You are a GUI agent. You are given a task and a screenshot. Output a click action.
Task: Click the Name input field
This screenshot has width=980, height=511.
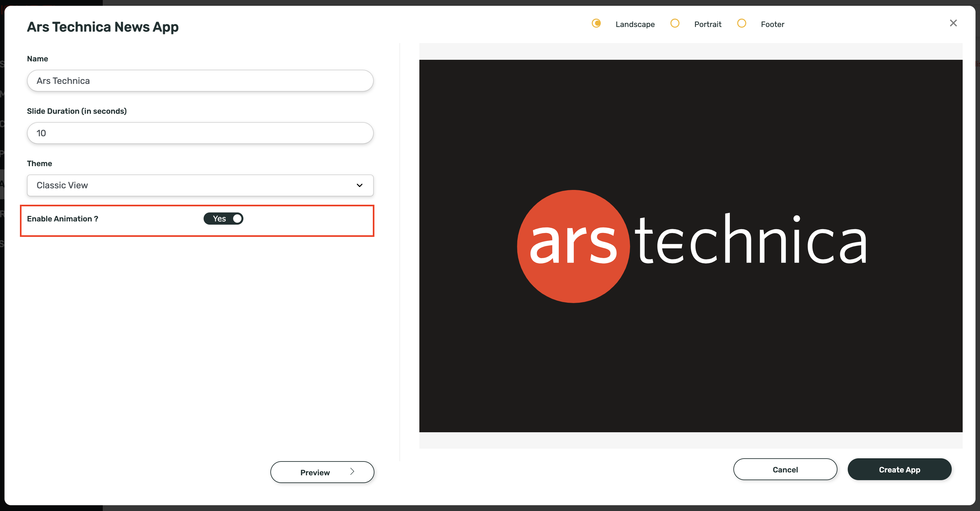200,81
